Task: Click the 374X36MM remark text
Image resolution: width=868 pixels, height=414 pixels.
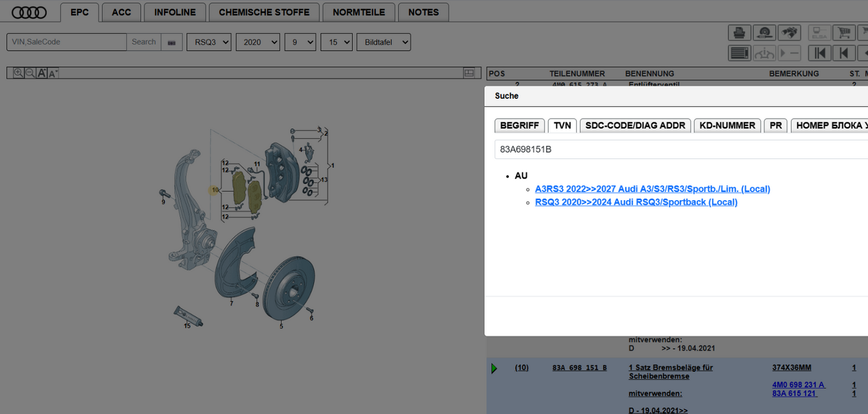Action: click(x=792, y=368)
